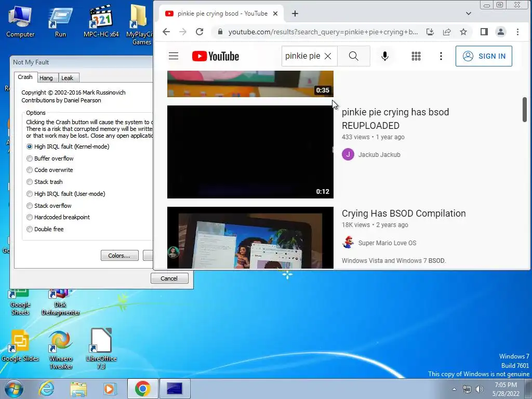Show hidden system tray icons arrow
532x399 pixels.
[x=454, y=389]
